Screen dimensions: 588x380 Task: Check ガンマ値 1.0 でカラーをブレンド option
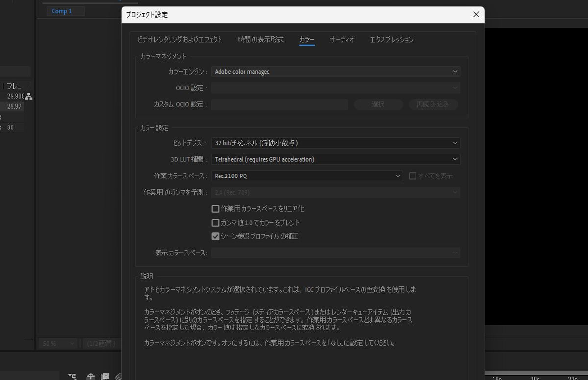[215, 222]
